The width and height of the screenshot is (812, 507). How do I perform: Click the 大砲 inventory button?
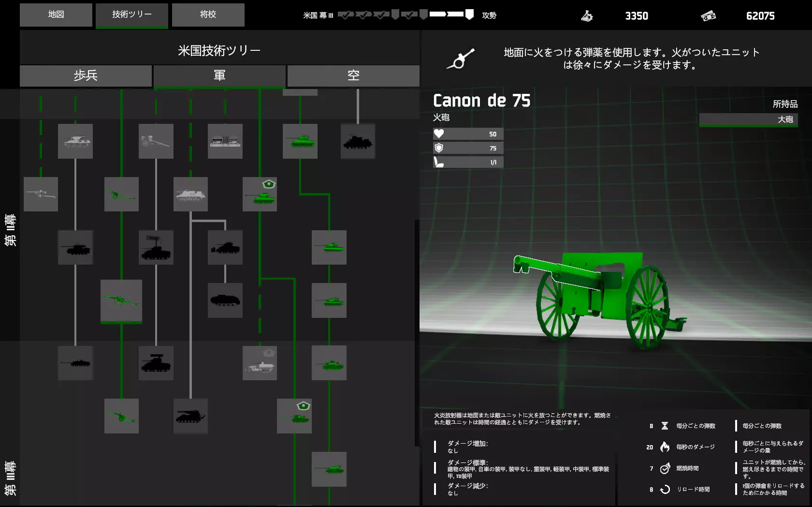748,119
